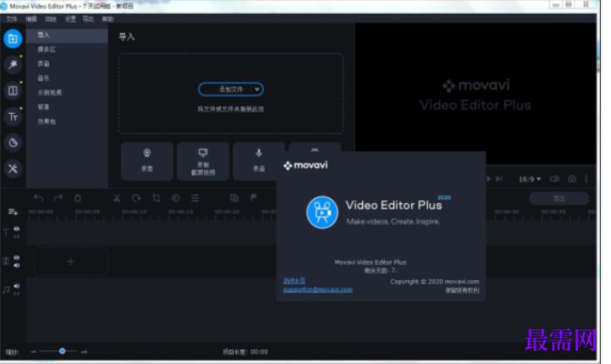Viewport: 611px width, 364px height.
Task: Select the Sounds (声音) list item
Action: [67, 64]
